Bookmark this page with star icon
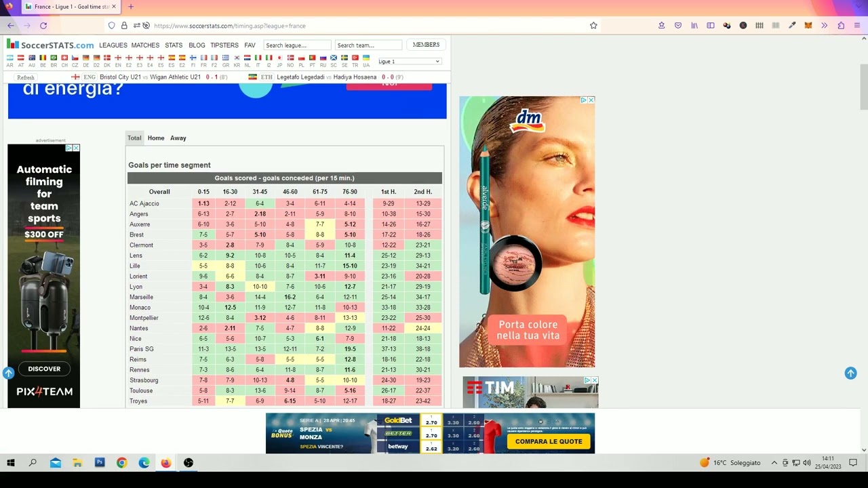 point(593,26)
